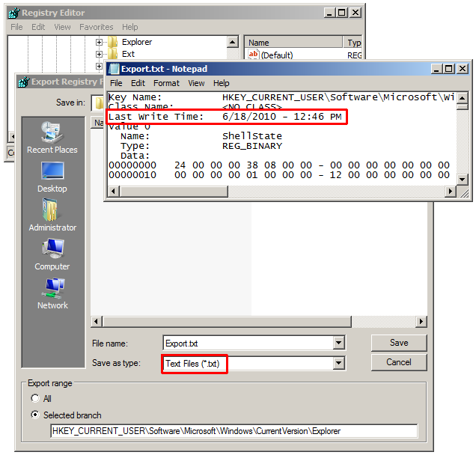Click the 00000010 data row in Notepad
The height and width of the screenshot is (455, 476).
[x=279, y=175]
